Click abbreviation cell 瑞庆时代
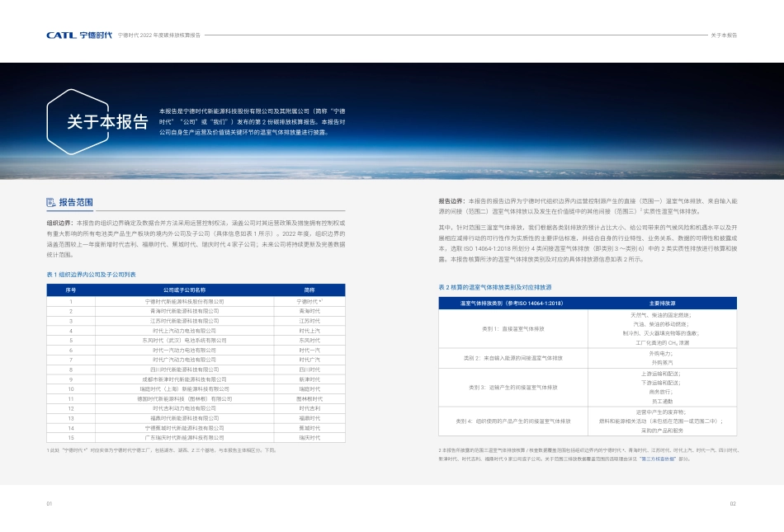The height and width of the screenshot is (532, 784). click(x=309, y=438)
